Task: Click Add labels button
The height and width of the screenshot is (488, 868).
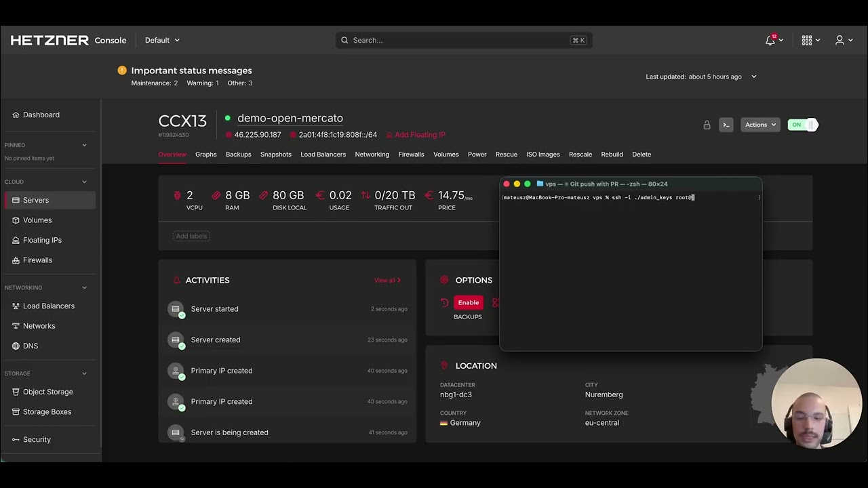Action: 191,236
